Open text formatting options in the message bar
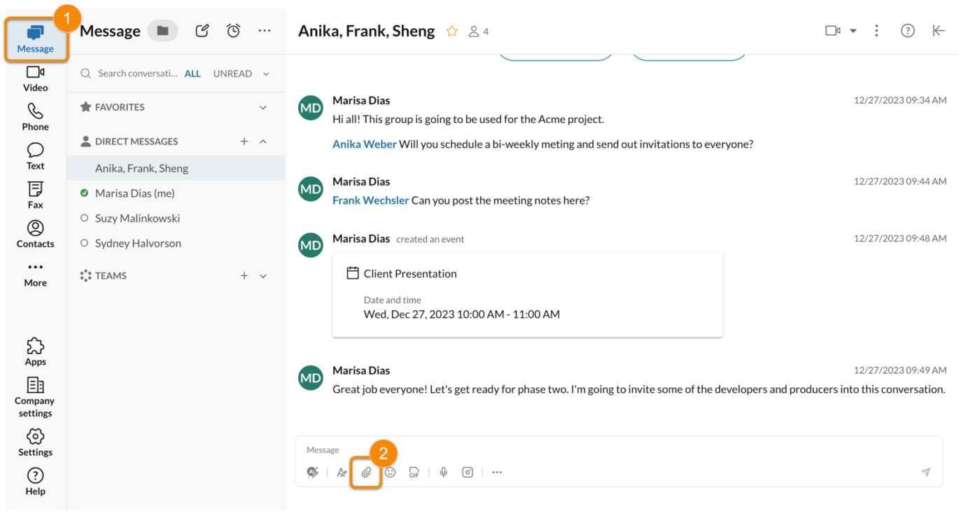 (x=342, y=472)
